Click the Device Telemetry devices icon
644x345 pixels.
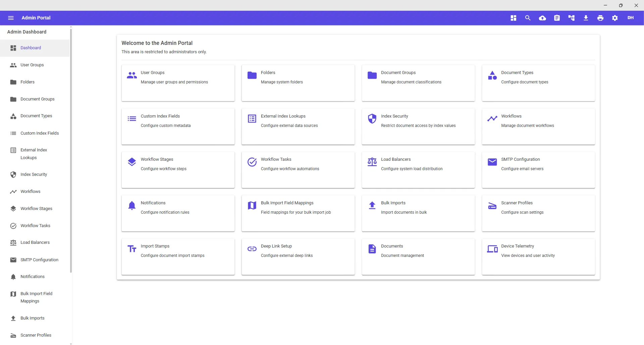[492, 249]
